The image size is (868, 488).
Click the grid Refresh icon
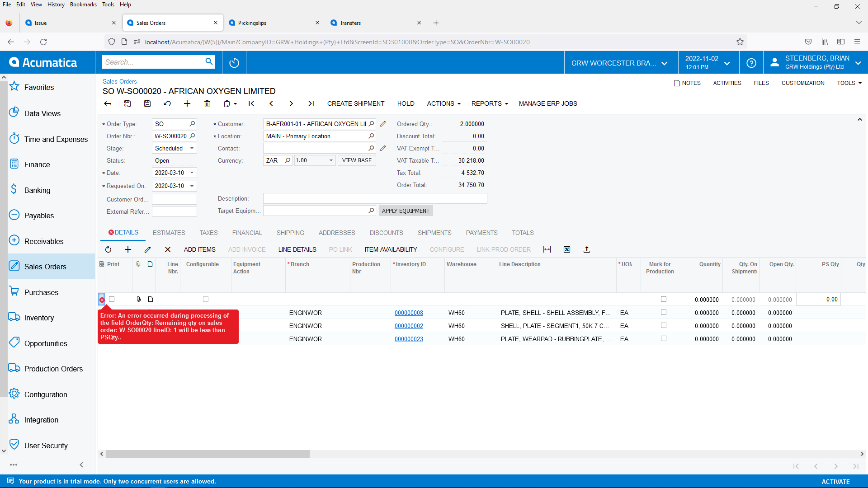click(108, 249)
